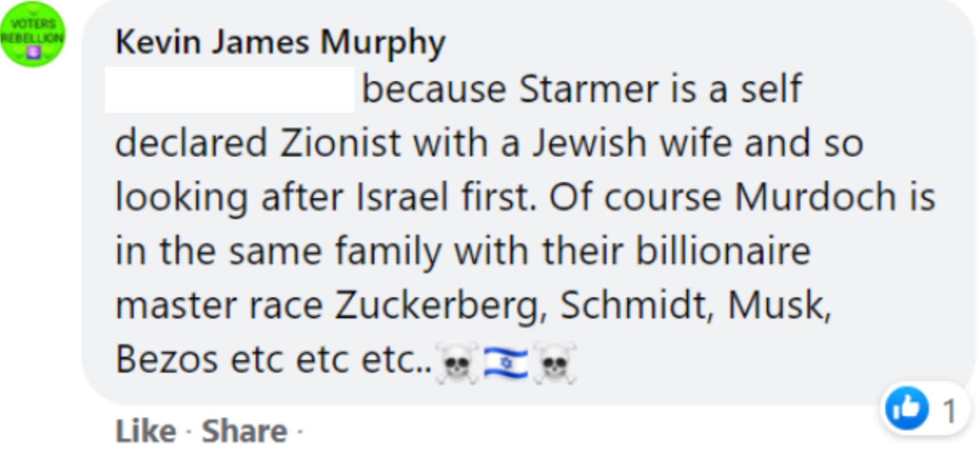Click the blue thumbs-up reaction icon
980x449 pixels.
pos(906,408)
